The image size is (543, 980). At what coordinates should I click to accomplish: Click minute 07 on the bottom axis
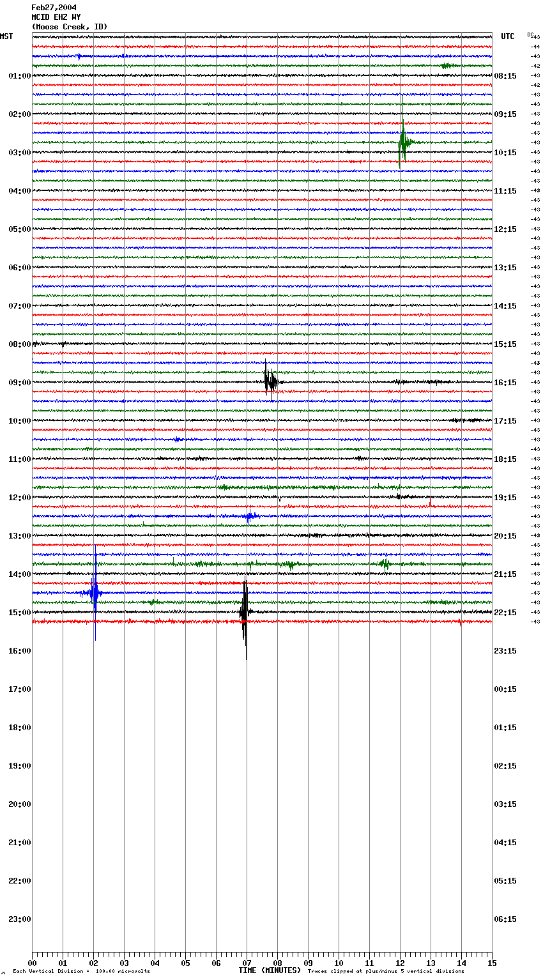coord(247,963)
